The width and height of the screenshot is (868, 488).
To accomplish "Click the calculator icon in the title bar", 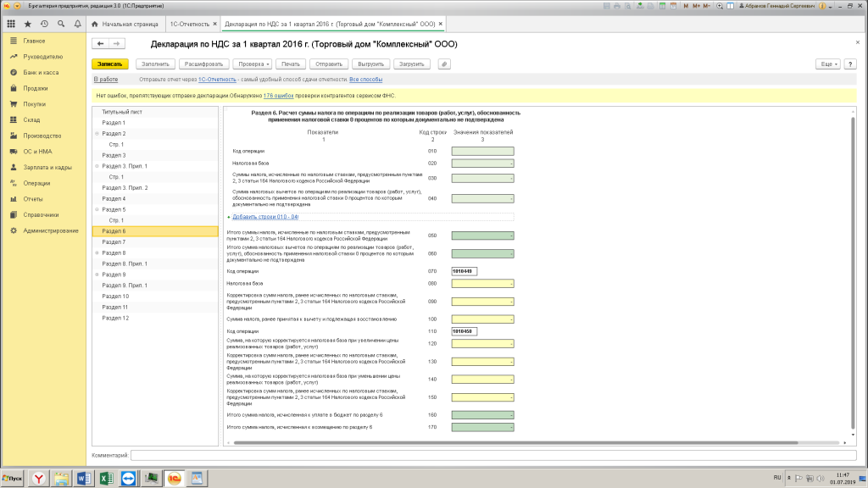I will click(x=662, y=6).
